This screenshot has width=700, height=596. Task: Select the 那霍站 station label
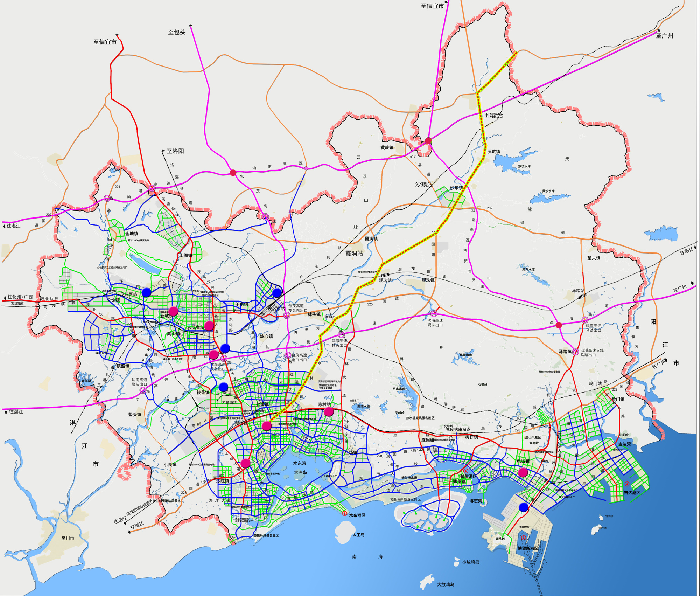coord(493,116)
